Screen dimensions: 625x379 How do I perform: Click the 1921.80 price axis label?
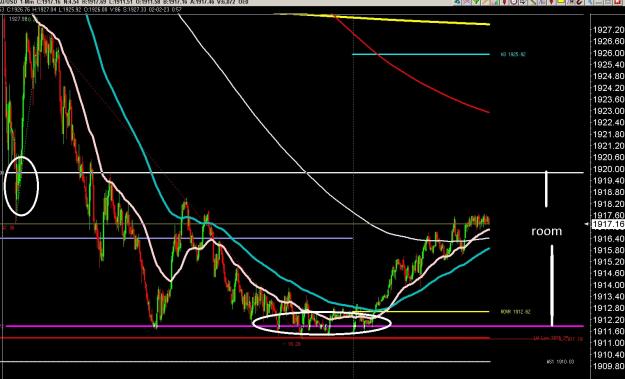(x=608, y=134)
